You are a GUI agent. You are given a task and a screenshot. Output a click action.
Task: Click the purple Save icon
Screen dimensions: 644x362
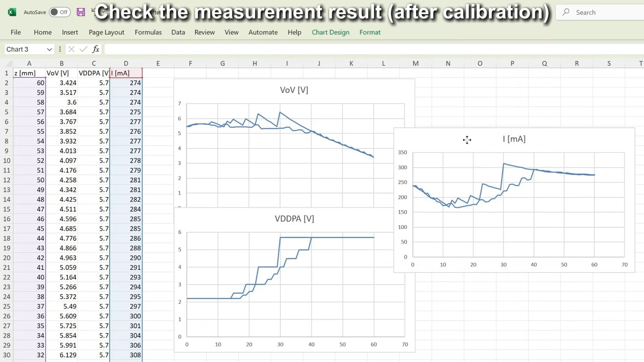[80, 12]
